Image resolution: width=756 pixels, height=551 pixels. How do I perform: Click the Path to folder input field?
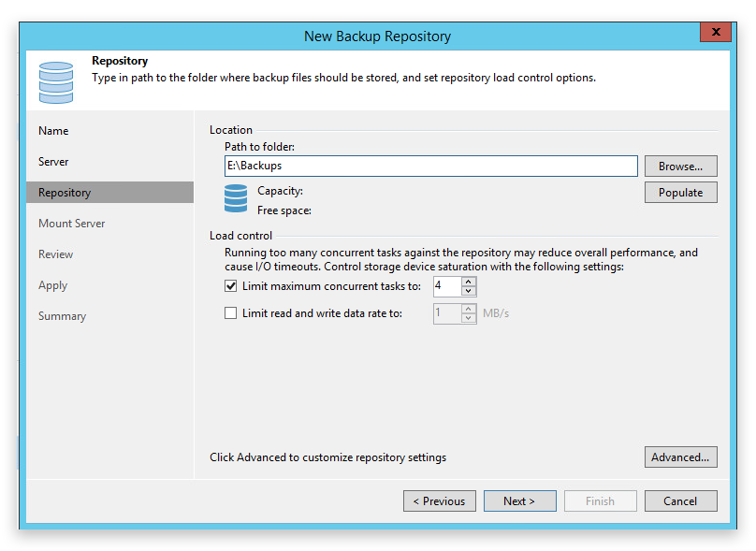431,166
